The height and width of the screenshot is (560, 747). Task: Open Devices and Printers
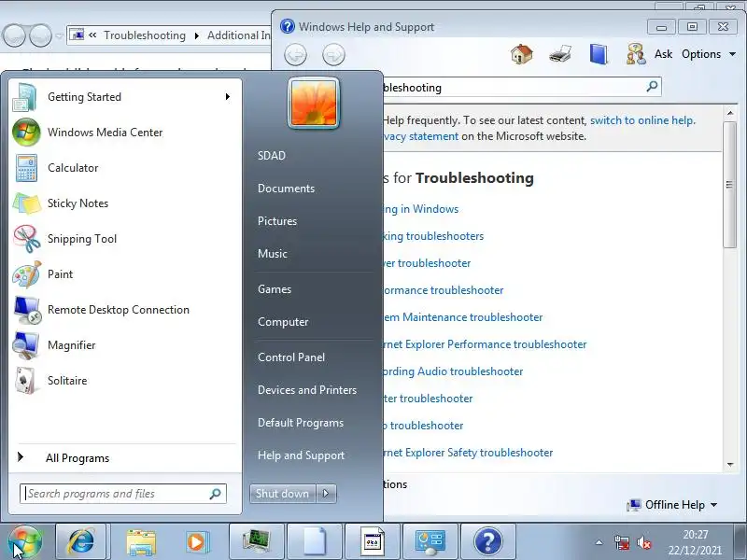click(x=307, y=390)
